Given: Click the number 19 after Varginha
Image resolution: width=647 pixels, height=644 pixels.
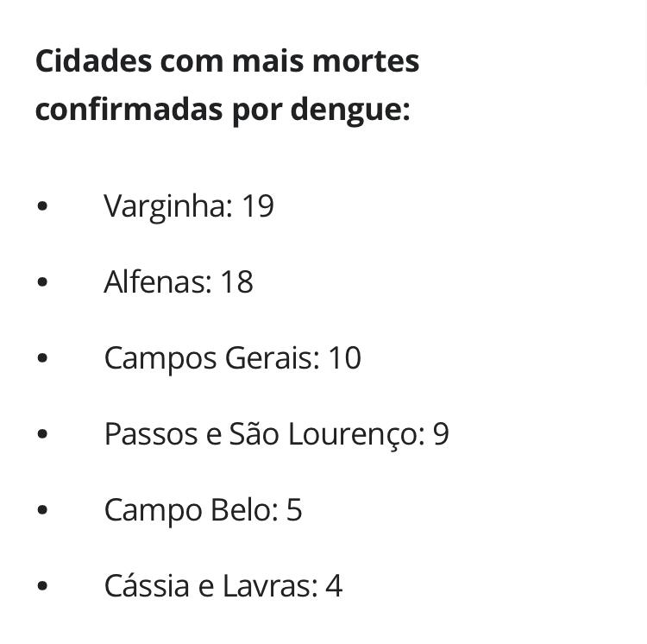Looking at the screenshot, I should [258, 205].
